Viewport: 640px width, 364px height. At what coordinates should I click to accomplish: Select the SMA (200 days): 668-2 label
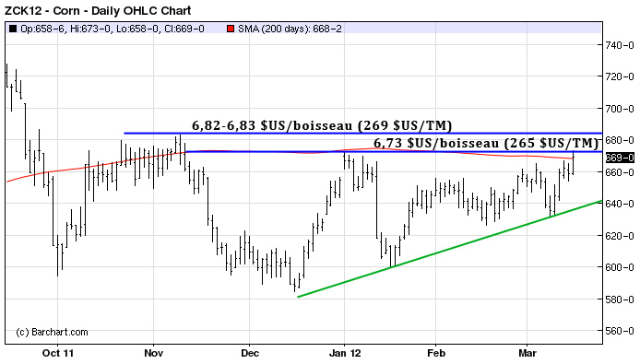290,29
